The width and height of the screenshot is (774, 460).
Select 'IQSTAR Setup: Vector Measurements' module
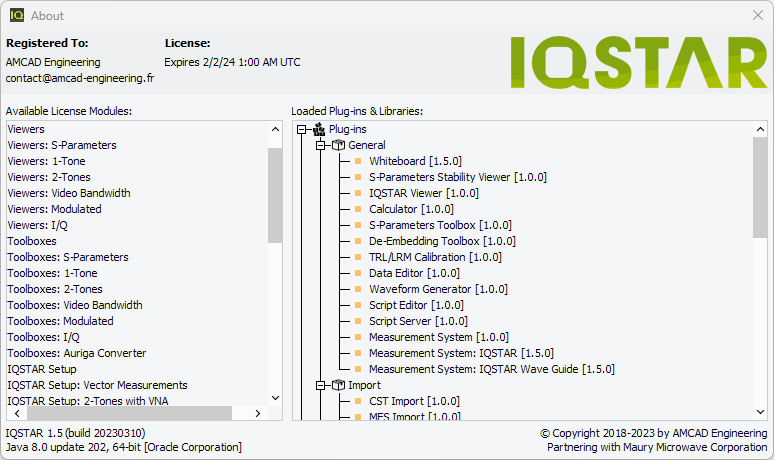click(97, 385)
